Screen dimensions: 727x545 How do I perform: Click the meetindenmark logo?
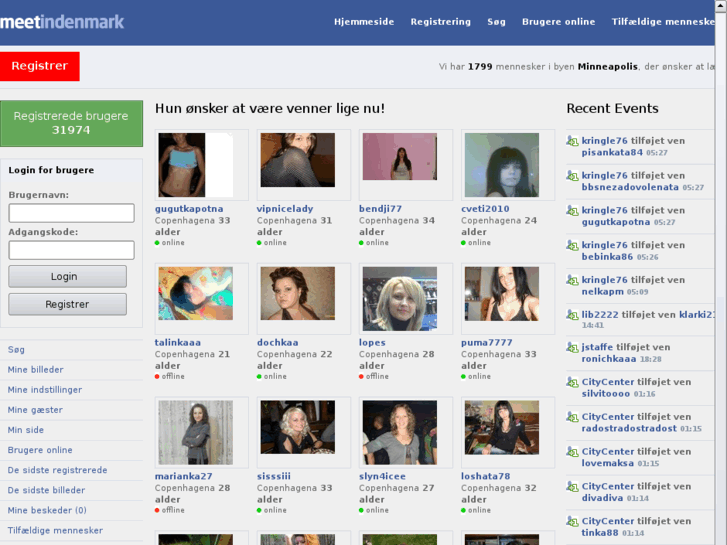coord(62,22)
